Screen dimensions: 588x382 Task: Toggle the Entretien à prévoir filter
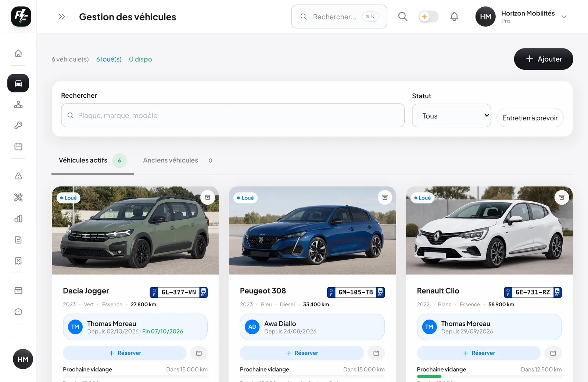pyautogui.click(x=530, y=118)
